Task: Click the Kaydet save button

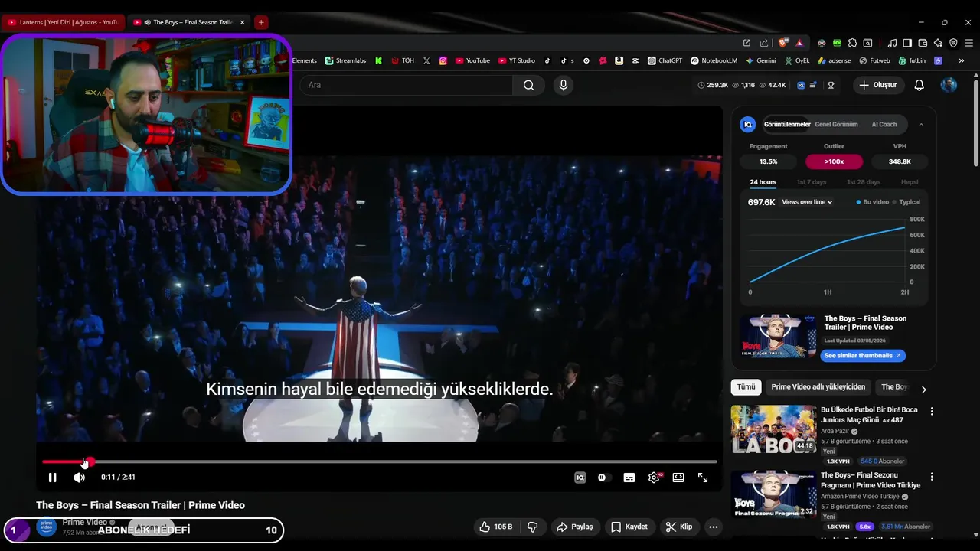Action: [x=629, y=527]
